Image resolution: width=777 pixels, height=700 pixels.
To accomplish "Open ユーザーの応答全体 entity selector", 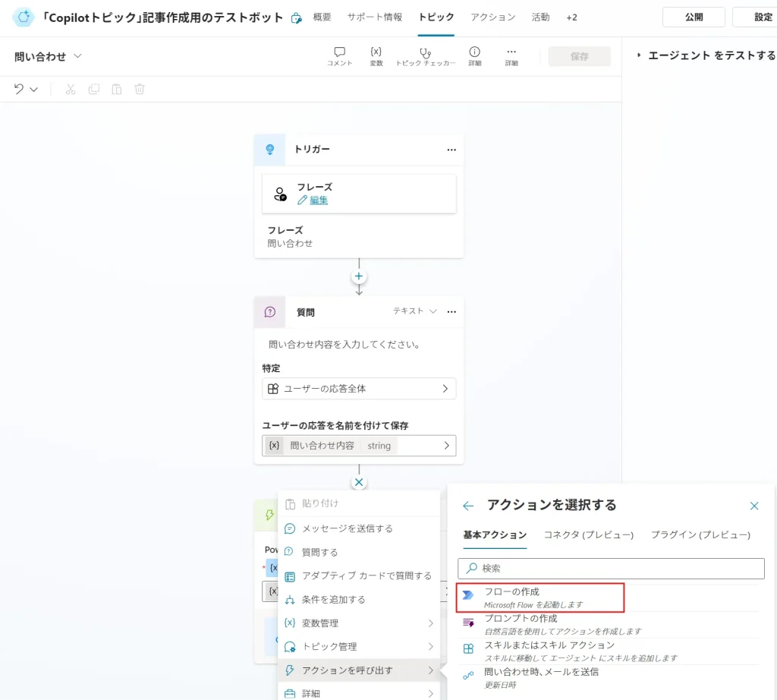I will pyautogui.click(x=359, y=389).
